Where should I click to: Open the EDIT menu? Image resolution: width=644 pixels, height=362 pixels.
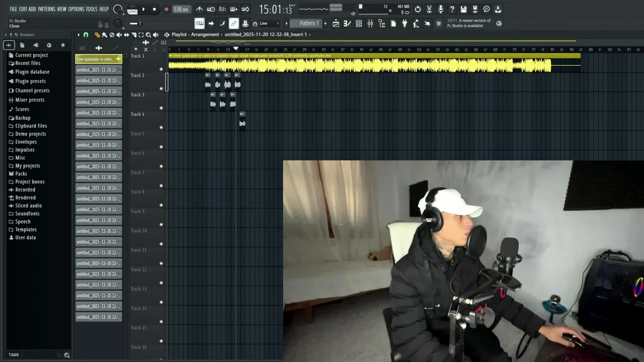coord(23,9)
